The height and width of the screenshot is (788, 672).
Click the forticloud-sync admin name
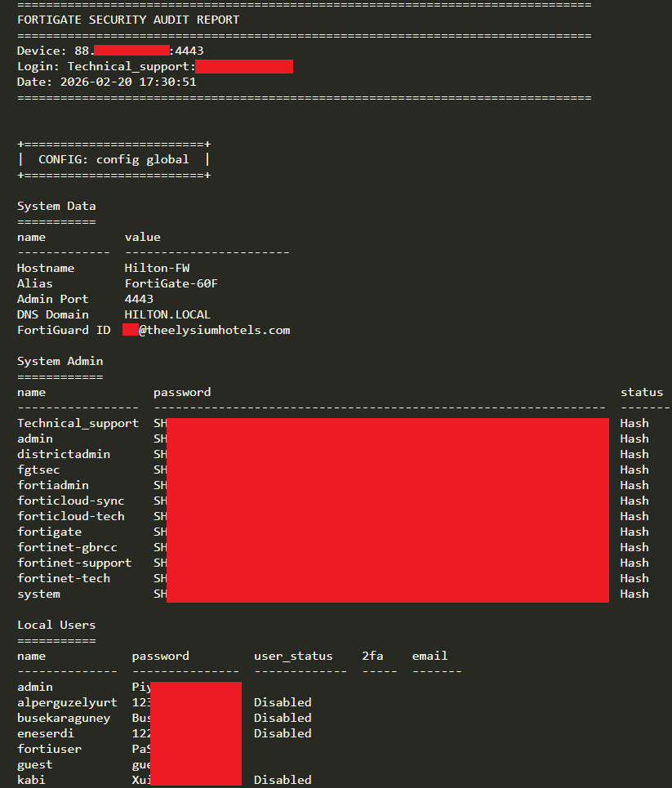(x=70, y=501)
